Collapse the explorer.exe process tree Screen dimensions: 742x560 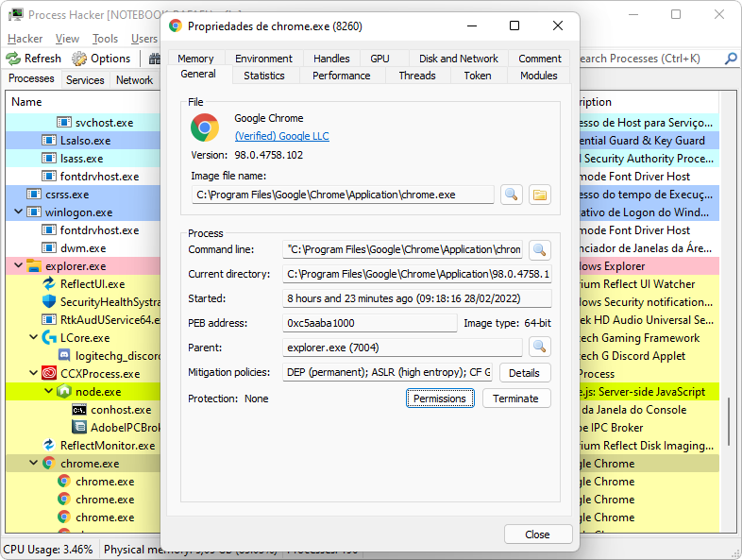pyautogui.click(x=19, y=266)
